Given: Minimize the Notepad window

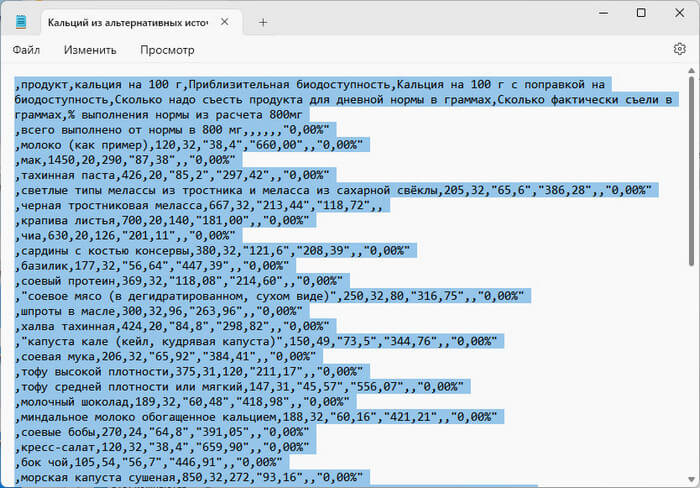Looking at the screenshot, I should coord(598,13).
